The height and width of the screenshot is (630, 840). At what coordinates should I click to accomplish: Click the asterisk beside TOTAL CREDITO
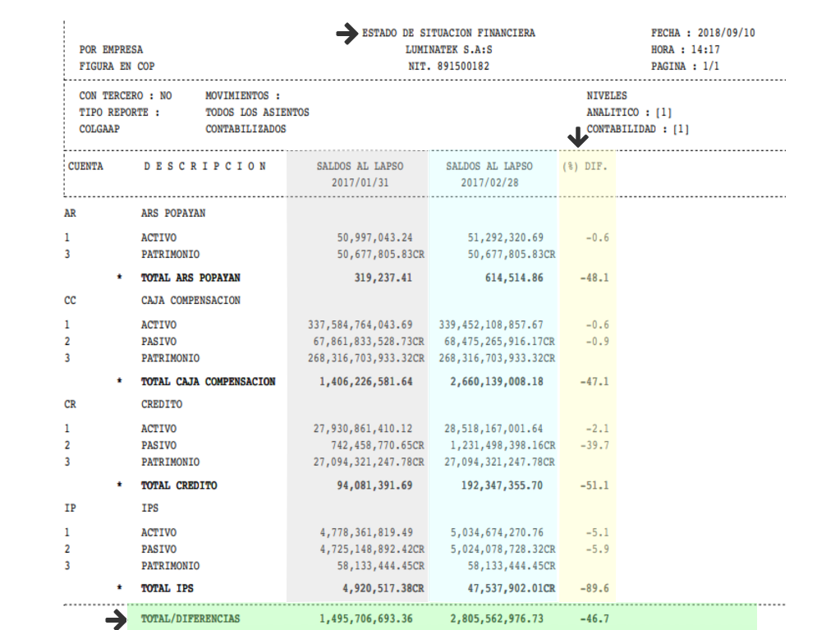click(120, 485)
